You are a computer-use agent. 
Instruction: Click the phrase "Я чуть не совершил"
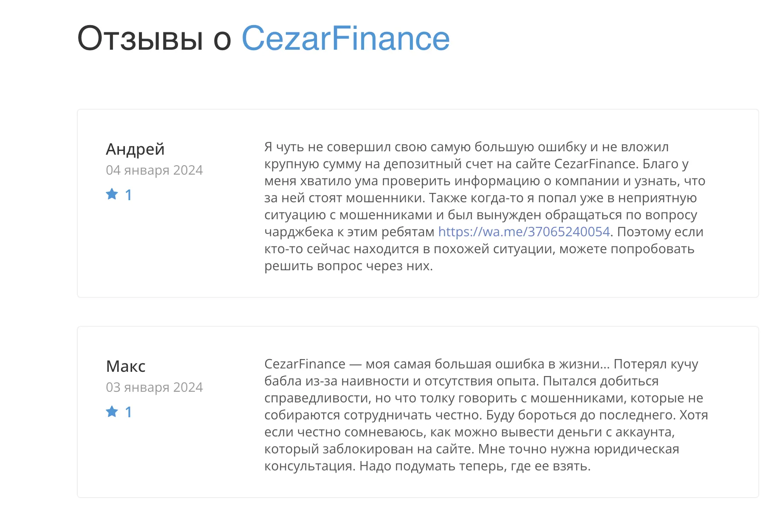[327, 147]
